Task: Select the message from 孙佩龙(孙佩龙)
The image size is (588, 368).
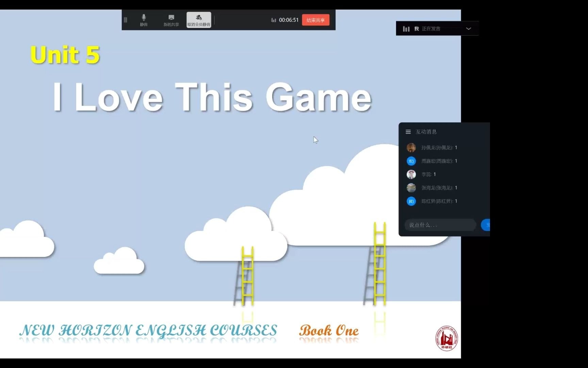Action: click(439, 148)
